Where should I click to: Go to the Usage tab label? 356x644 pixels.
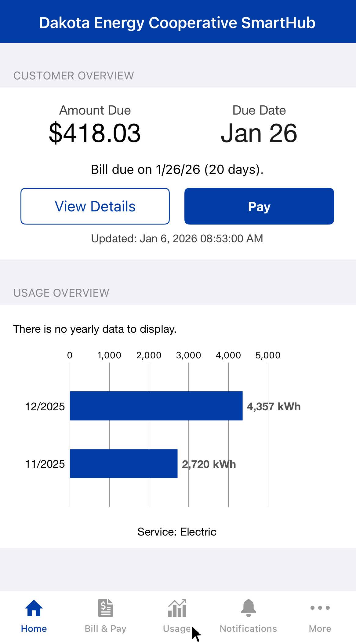[177, 628]
